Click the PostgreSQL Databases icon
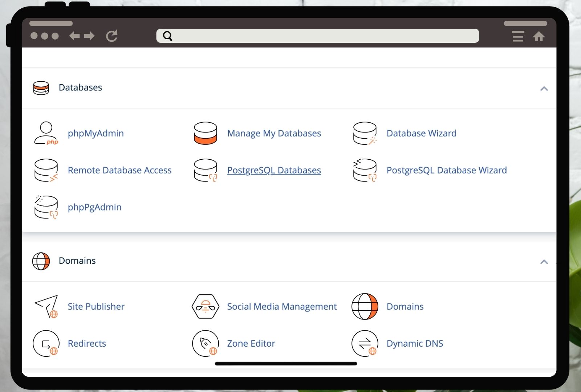 coord(206,170)
